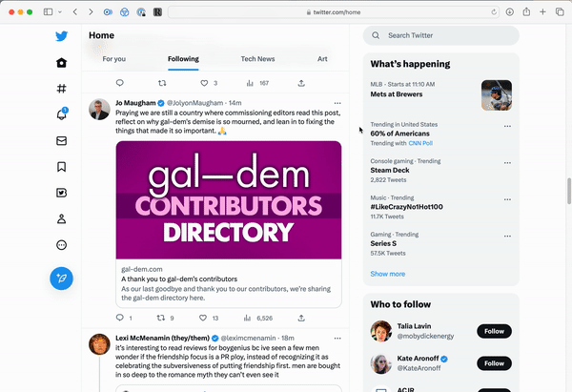
Task: Click the Twitter bird logo
Action: point(61,36)
